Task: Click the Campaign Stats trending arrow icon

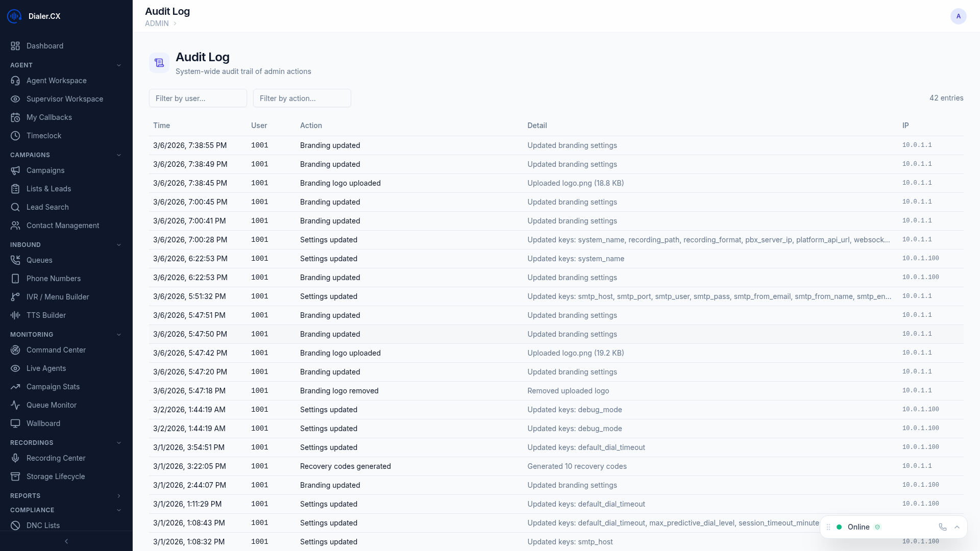Action: tap(15, 387)
